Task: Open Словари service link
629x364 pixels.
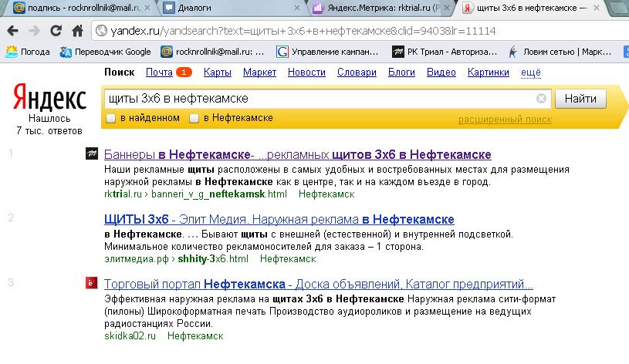Action: [x=357, y=72]
